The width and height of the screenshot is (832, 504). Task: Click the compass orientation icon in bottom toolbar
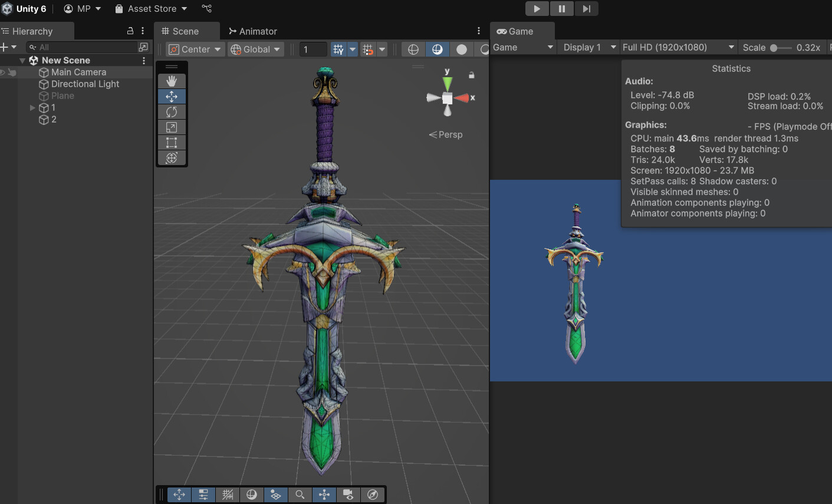[373, 495]
